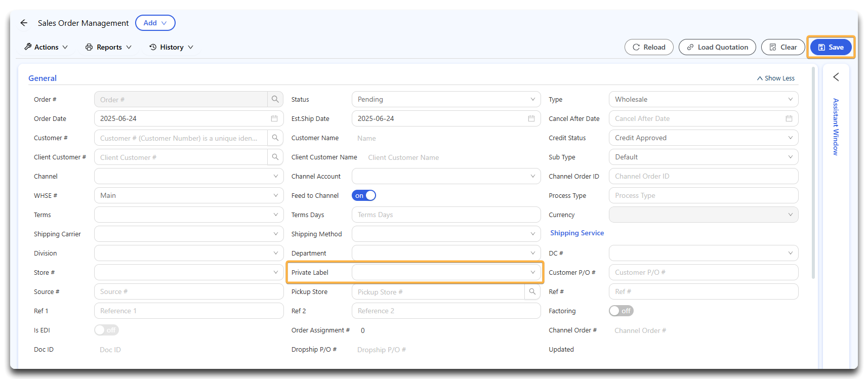Toggle the Is EDI switch
The height and width of the screenshot is (379, 868).
pos(106,330)
